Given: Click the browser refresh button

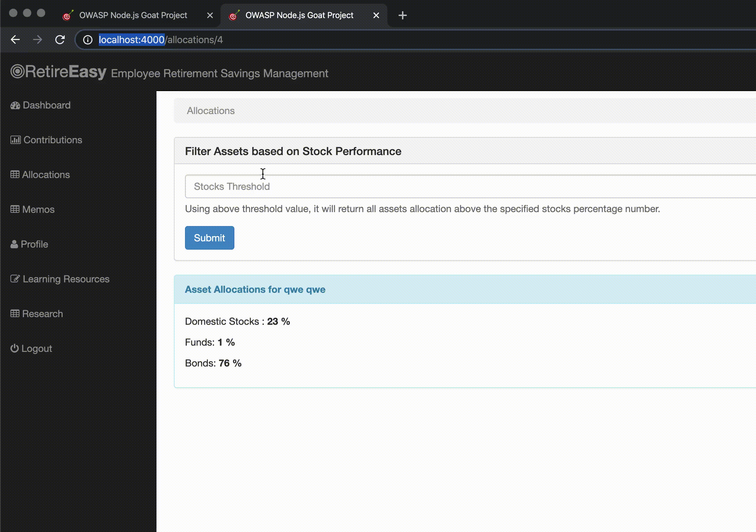Looking at the screenshot, I should (61, 39).
